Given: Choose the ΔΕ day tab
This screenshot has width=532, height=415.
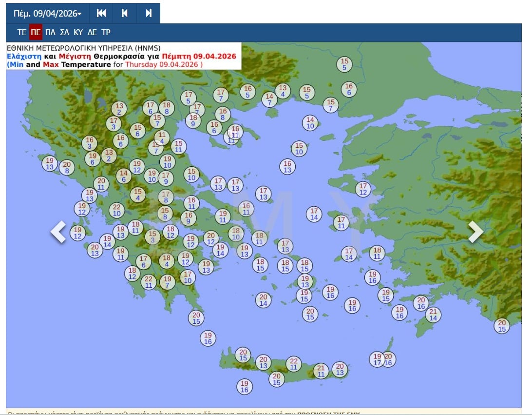Looking at the screenshot, I should point(92,33).
